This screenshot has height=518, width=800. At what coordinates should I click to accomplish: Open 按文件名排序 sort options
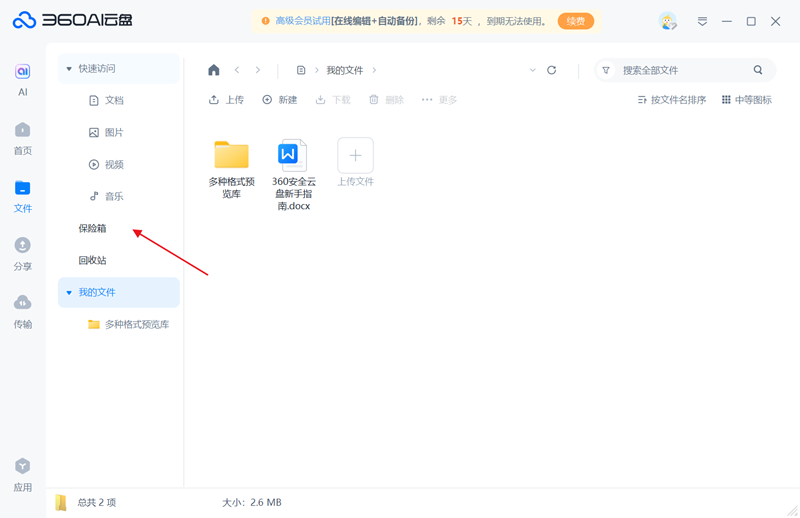pos(672,100)
